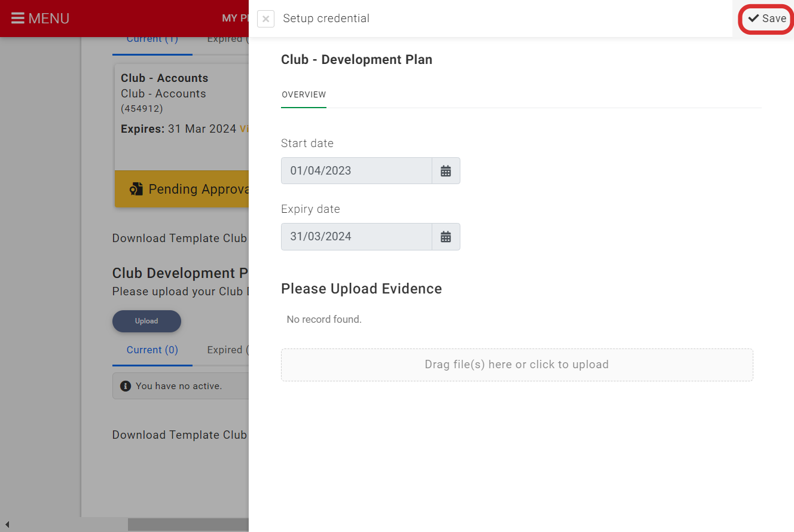The image size is (794, 532).
Task: Click the credential number (454912)
Action: point(142,109)
